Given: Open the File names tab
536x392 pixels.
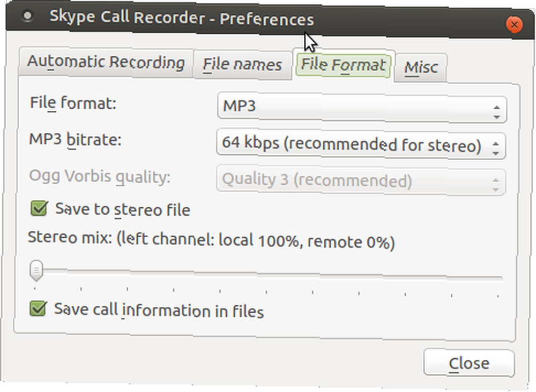Looking at the screenshot, I should (242, 65).
